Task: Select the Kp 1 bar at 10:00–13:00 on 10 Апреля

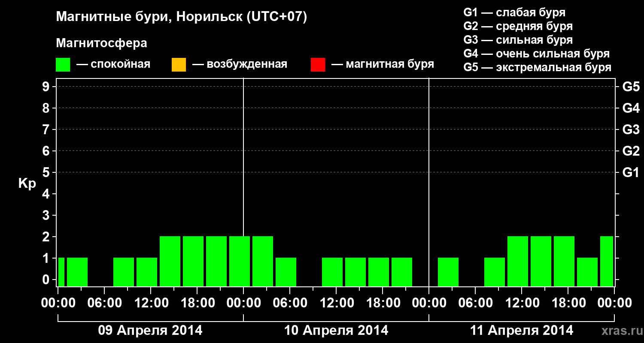Action: pyautogui.click(x=332, y=272)
